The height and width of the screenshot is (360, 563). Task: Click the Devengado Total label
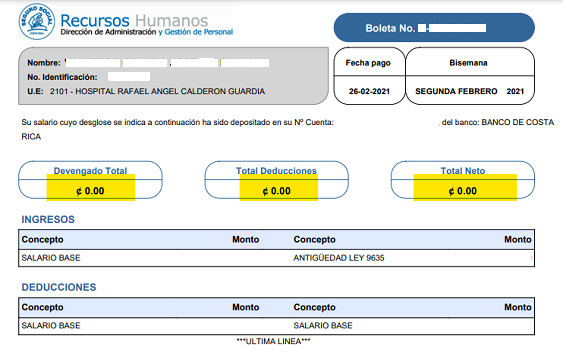[x=90, y=171]
